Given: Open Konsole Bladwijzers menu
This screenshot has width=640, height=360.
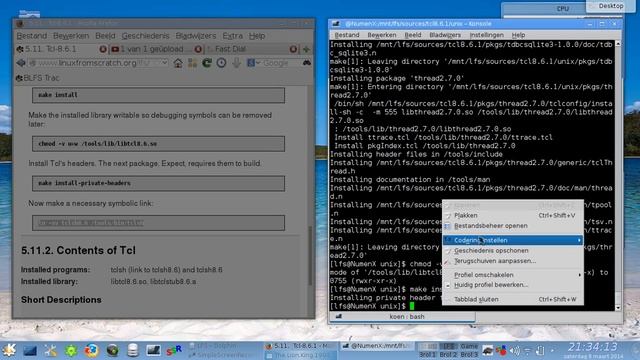Looking at the screenshot, I should 445,35.
